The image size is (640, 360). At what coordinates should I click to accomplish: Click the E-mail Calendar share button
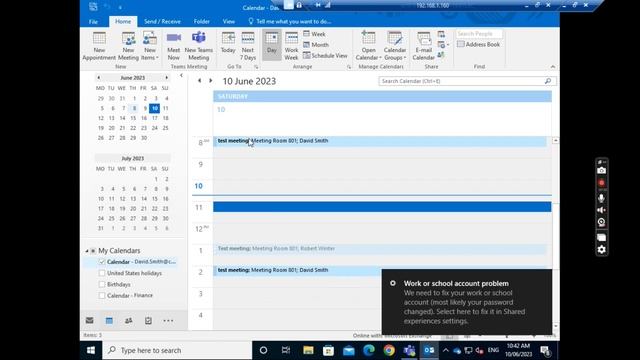click(x=423, y=46)
